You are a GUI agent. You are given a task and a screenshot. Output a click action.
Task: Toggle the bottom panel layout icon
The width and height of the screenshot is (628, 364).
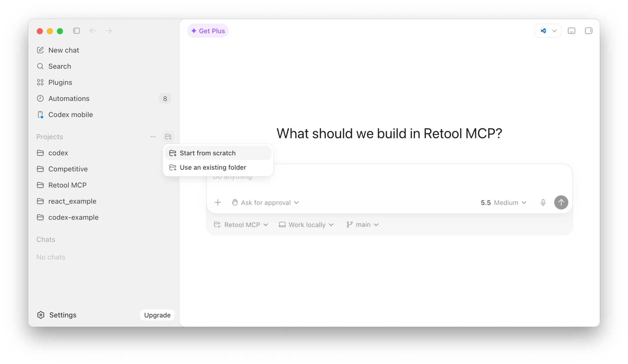click(x=571, y=31)
